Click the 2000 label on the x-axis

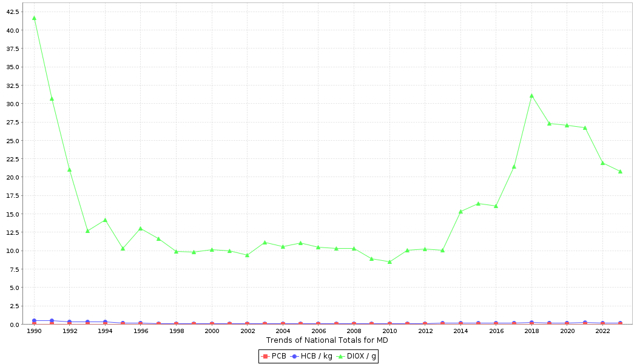[212, 331]
